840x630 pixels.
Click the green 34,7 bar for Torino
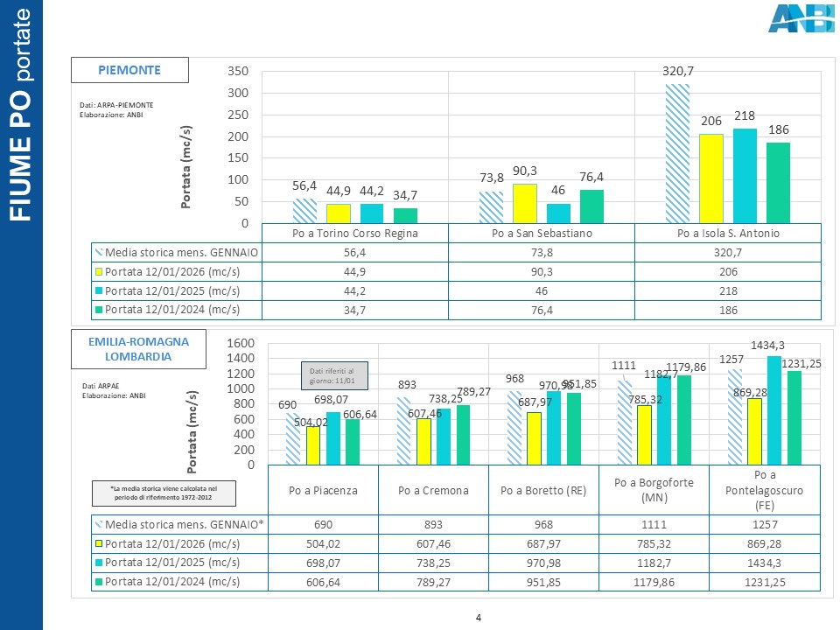click(x=405, y=215)
